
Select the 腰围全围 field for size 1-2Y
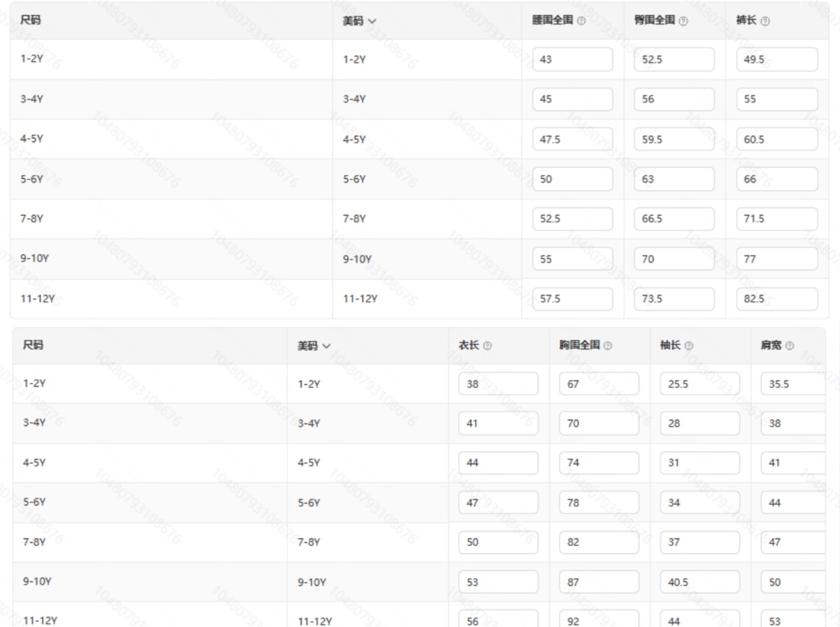[x=572, y=60]
